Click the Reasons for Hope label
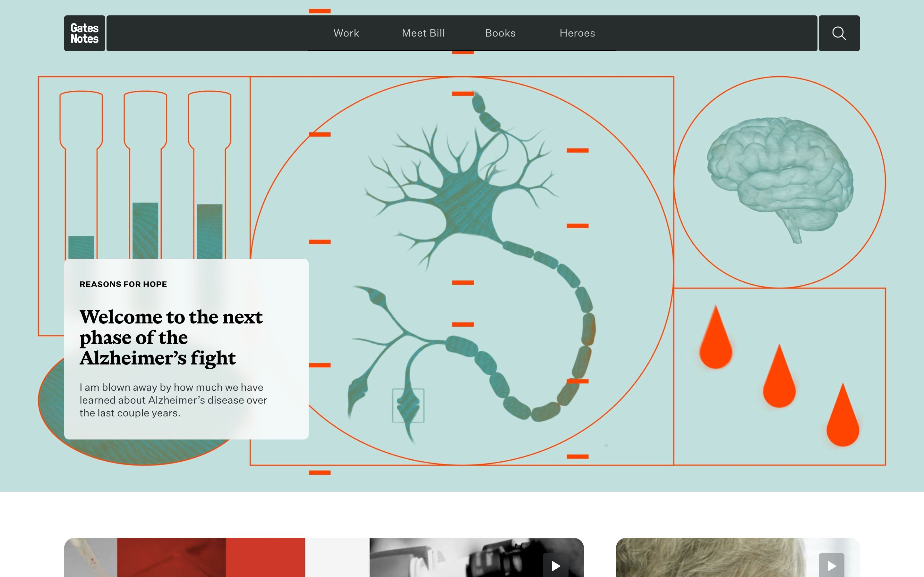This screenshot has height=577, width=924. 123,284
